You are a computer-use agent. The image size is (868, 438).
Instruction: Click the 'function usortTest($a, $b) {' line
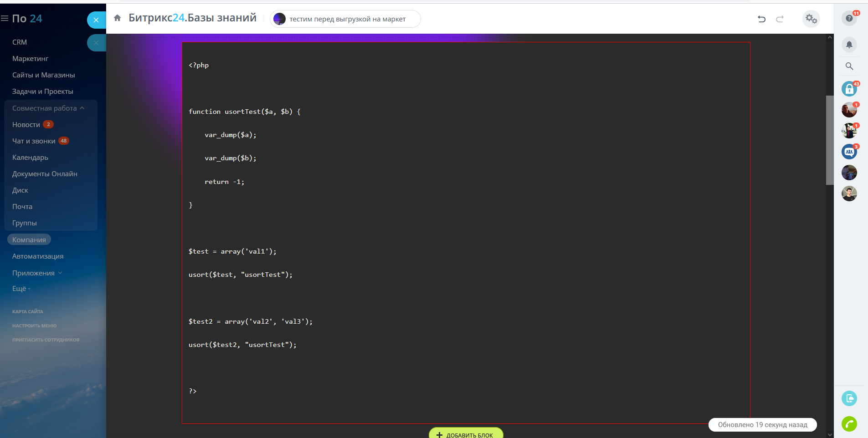(x=245, y=112)
